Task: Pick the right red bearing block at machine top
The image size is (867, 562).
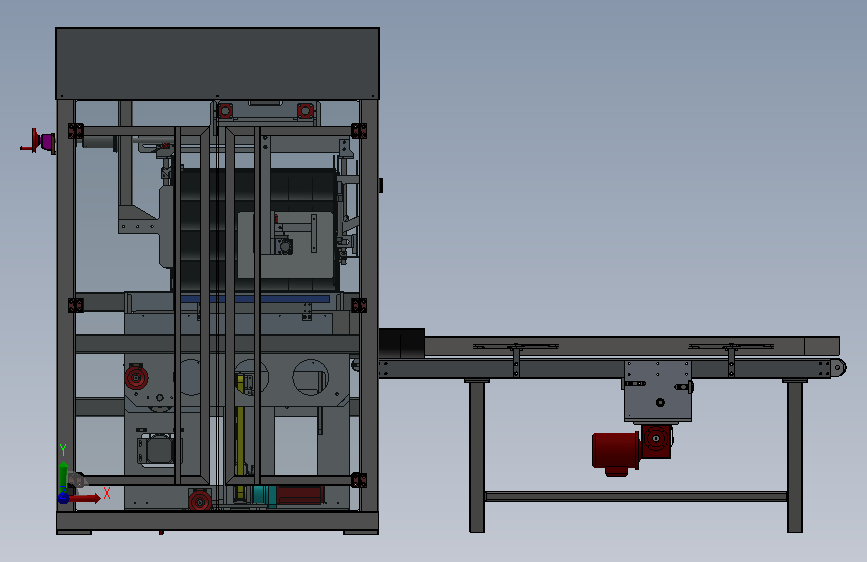Action: 305,111
